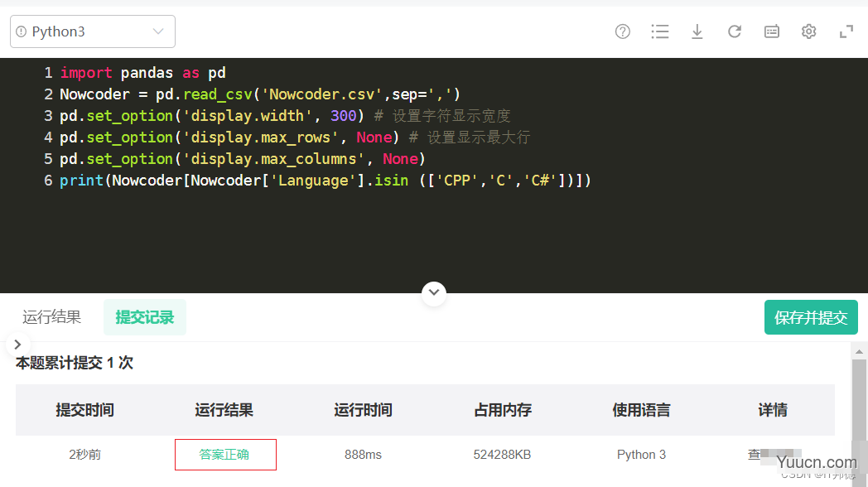Collapse the editor with the circular chevron
Viewport: 868px width, 487px height.
[x=434, y=292]
